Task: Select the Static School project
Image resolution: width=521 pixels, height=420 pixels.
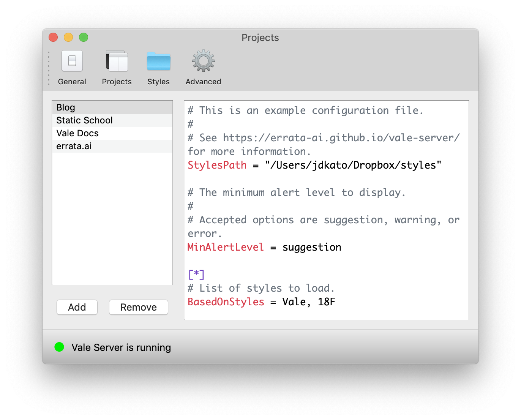Action: pyautogui.click(x=112, y=120)
